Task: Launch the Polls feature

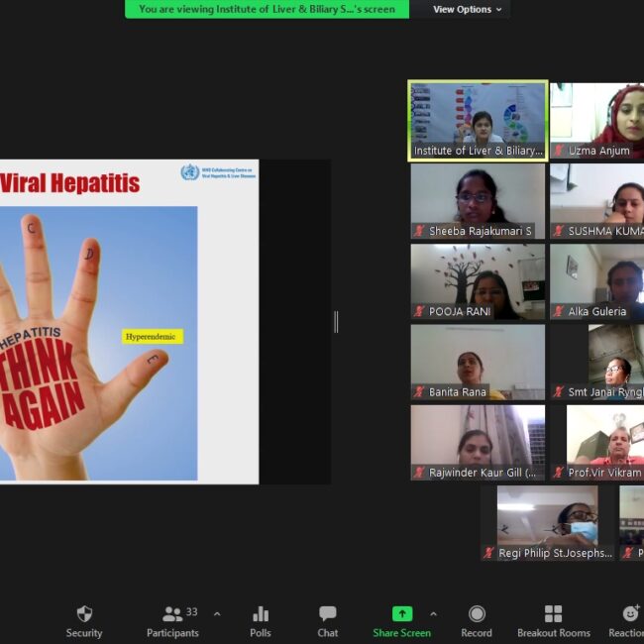Action: tap(261, 614)
